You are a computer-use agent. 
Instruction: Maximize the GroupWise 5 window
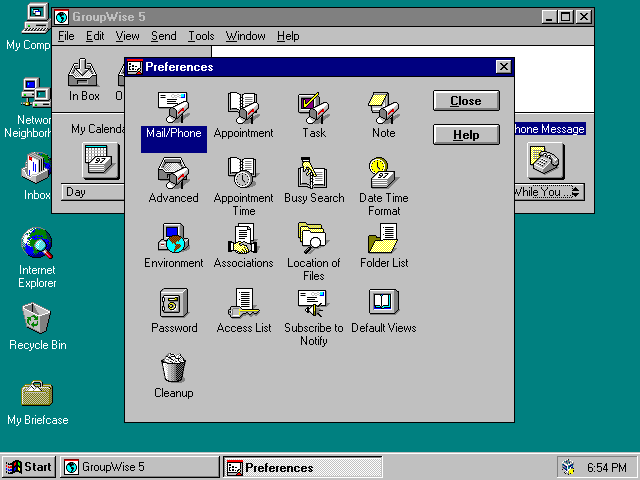tap(566, 17)
